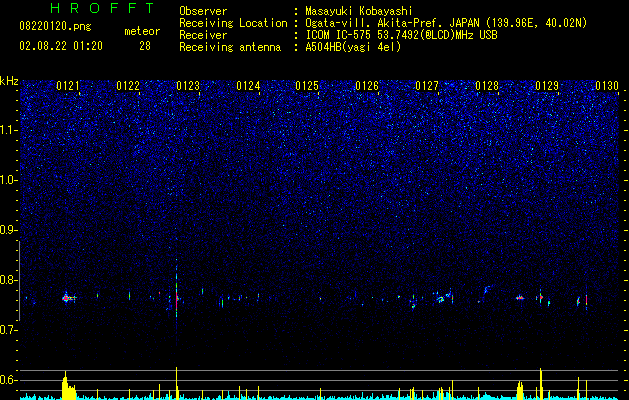Click the 'Receiving antenna' label

click(230, 47)
